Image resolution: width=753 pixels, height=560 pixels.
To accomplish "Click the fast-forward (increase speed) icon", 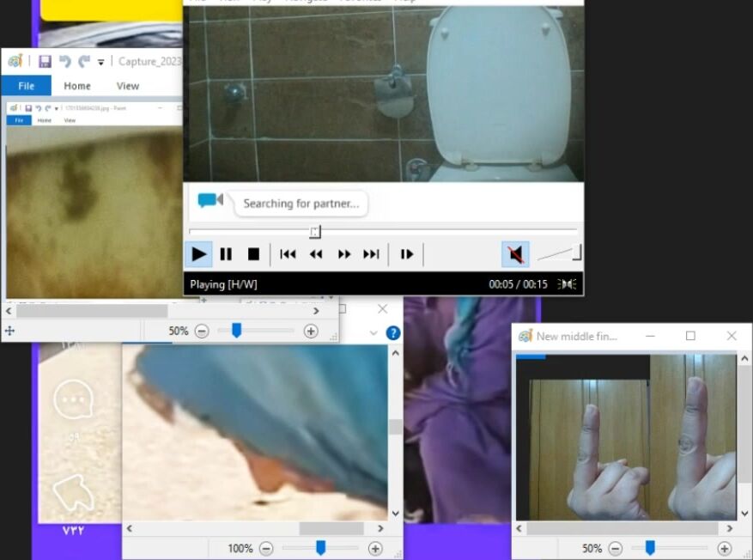I will (x=344, y=254).
